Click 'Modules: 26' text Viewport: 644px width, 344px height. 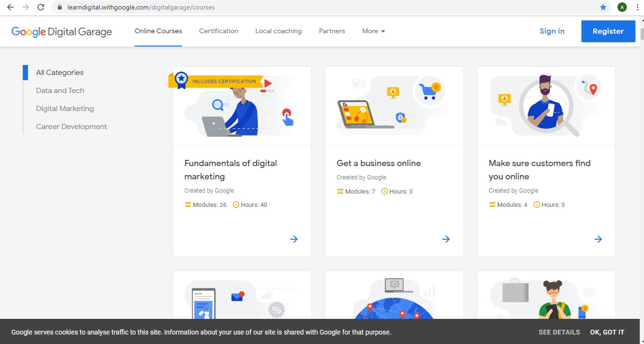click(210, 205)
